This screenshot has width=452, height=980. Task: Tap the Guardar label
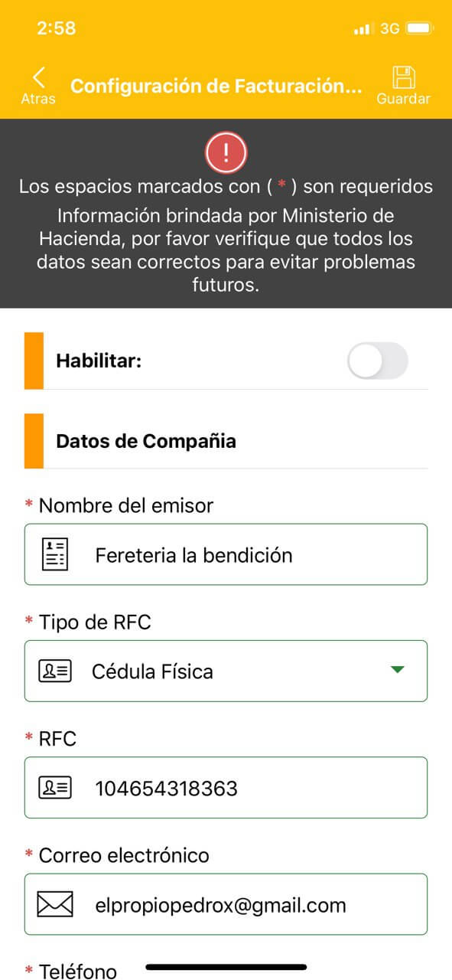coord(403,99)
